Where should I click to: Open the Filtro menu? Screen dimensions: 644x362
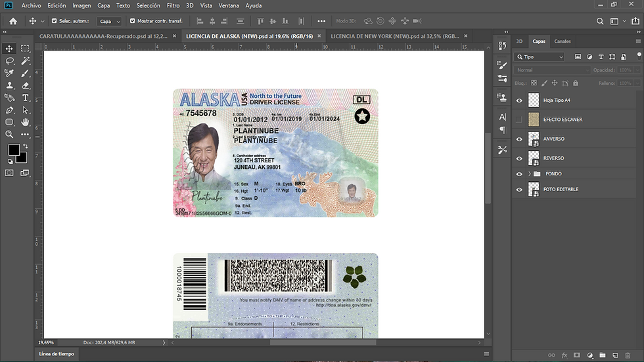point(173,5)
